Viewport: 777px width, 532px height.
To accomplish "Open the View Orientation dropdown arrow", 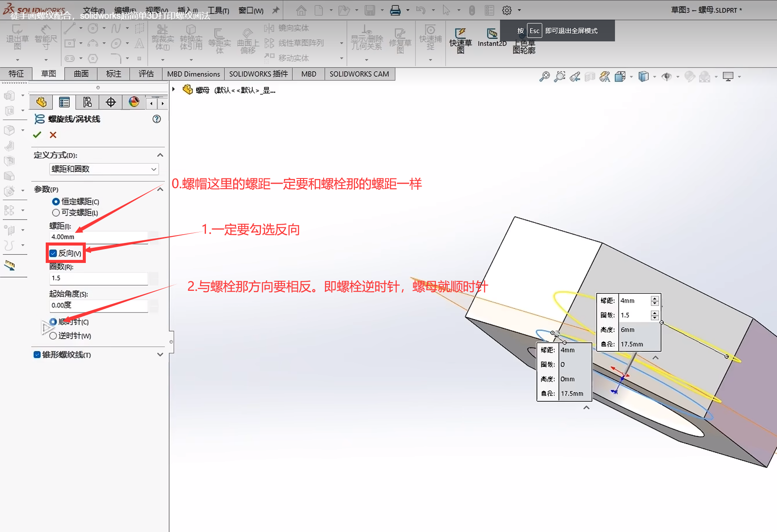I will 631,77.
